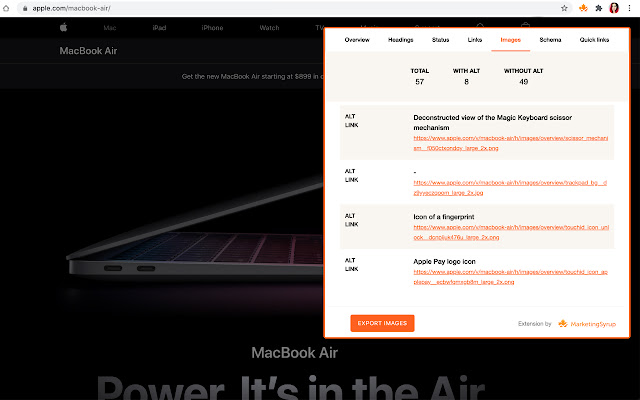
Task: Switch to the Links tab
Action: 475,40
